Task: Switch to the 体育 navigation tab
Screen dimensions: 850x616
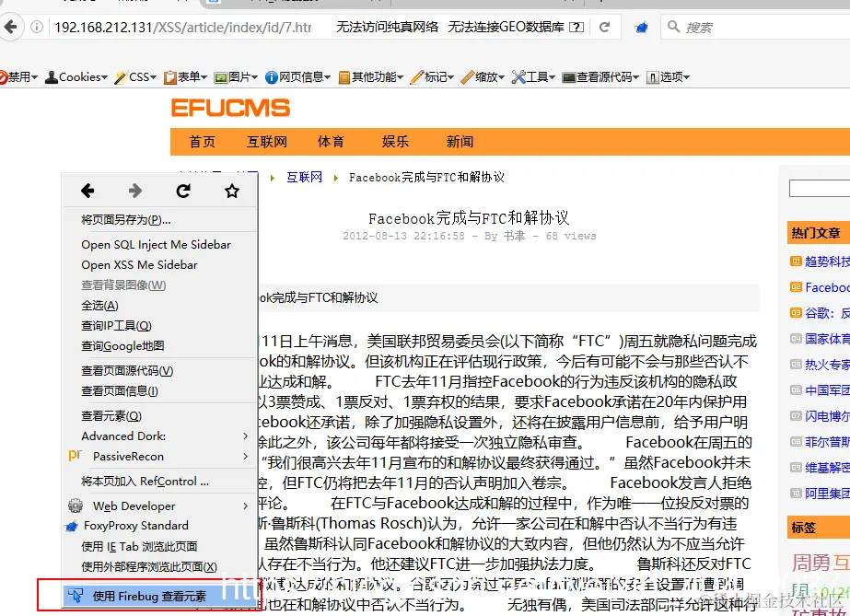Action: pos(331,141)
